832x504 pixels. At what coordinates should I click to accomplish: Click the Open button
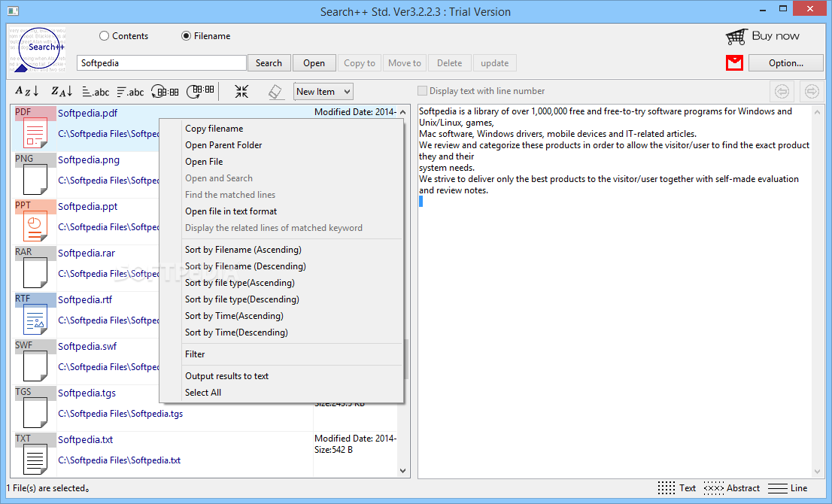pyautogui.click(x=314, y=63)
